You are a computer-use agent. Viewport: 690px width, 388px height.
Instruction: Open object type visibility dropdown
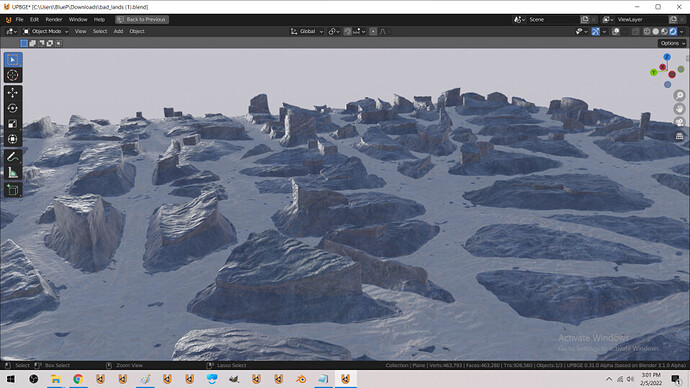581,31
